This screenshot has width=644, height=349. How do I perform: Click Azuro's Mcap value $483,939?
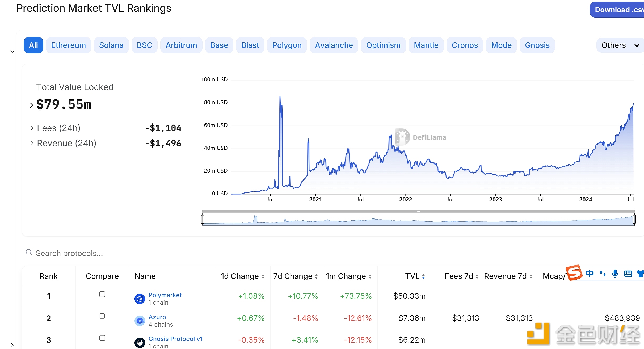coord(622,318)
